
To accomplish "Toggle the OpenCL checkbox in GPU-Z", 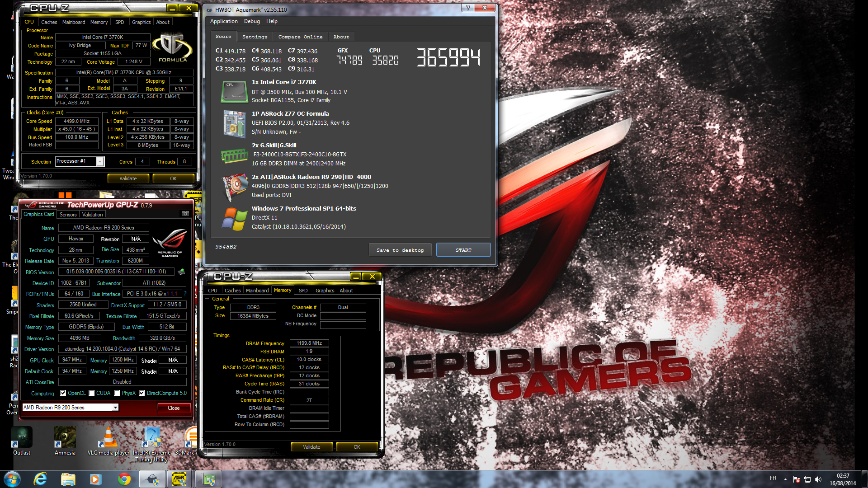I will click(x=63, y=393).
